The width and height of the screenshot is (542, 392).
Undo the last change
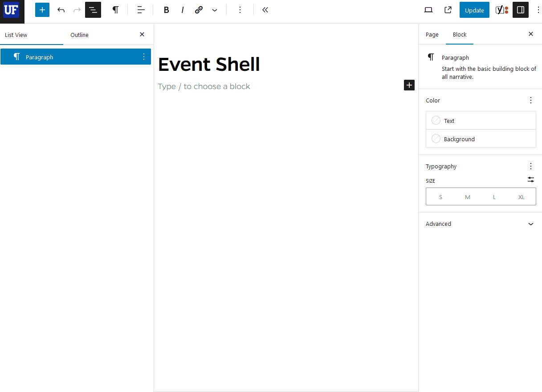(61, 10)
